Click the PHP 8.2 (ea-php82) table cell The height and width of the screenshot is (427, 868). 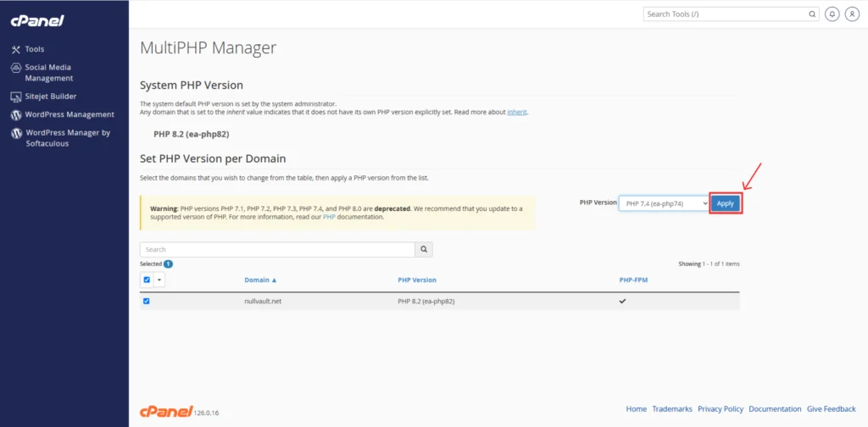[426, 302]
